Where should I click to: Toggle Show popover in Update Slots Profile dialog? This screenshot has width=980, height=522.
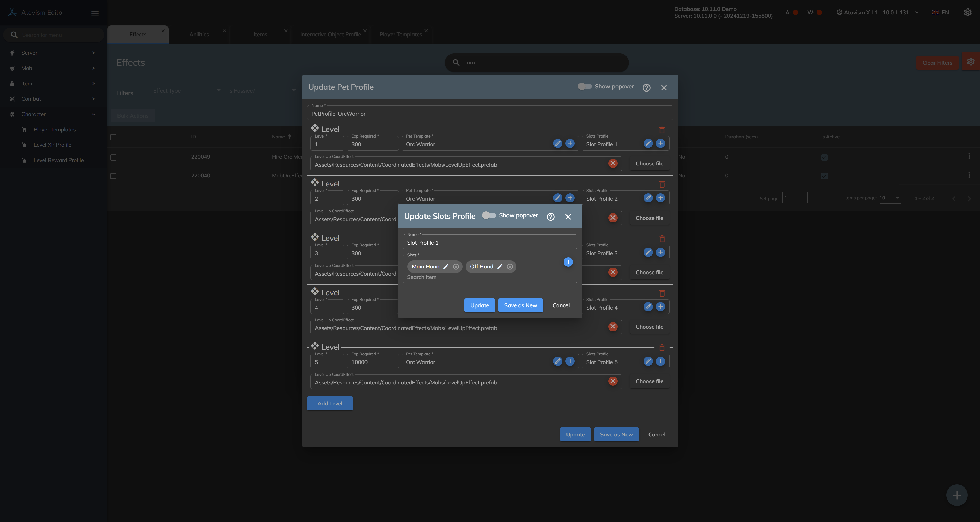pos(489,215)
